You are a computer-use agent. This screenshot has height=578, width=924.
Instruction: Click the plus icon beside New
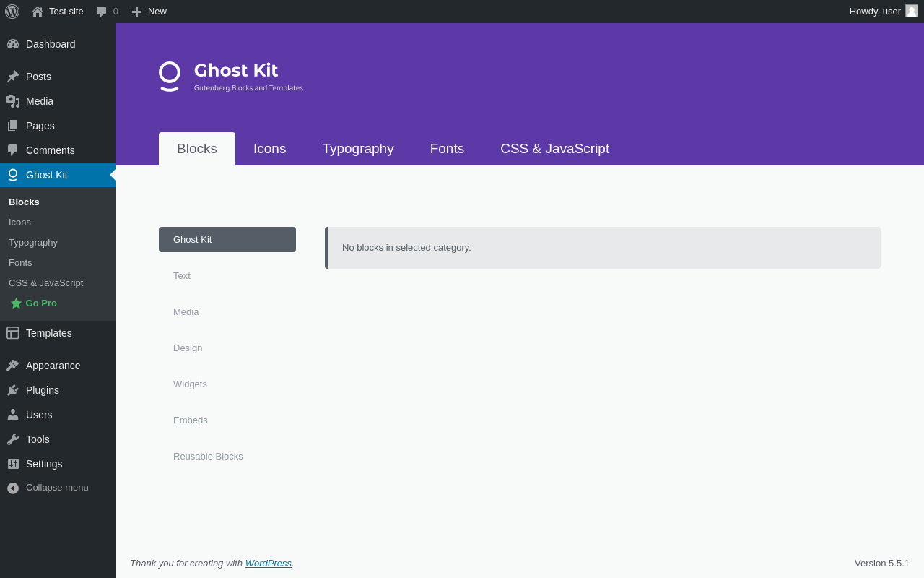[136, 12]
